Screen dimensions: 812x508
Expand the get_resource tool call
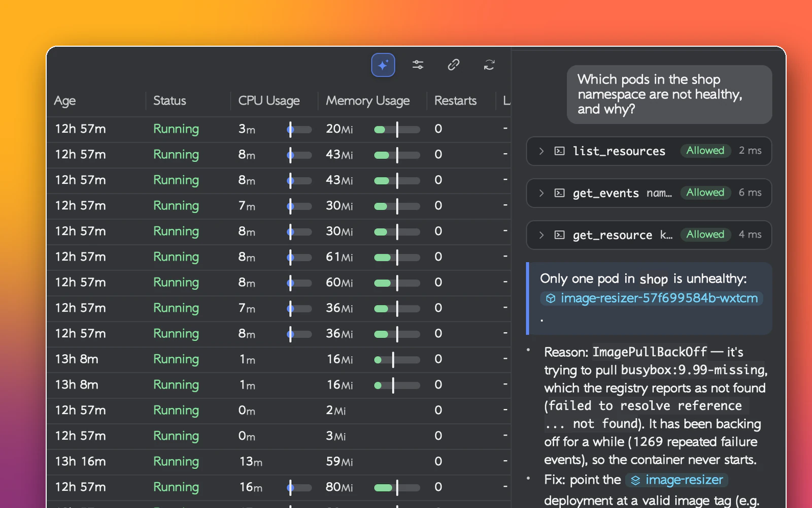pos(542,235)
